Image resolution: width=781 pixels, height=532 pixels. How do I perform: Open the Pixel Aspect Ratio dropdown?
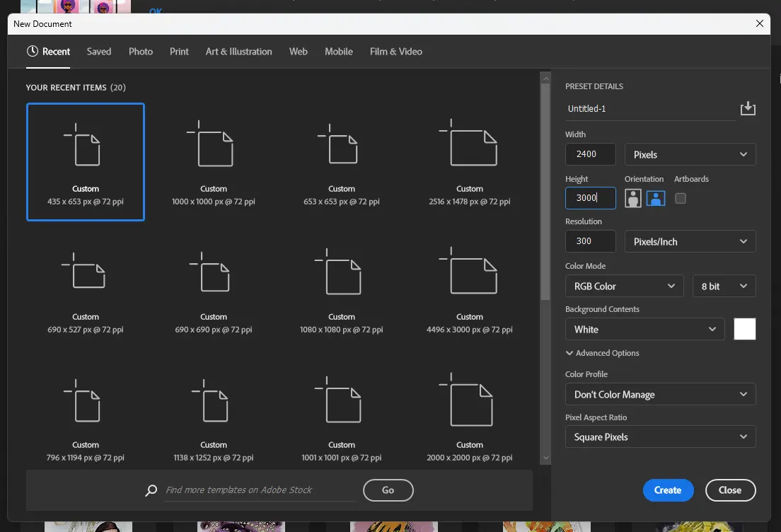coord(660,437)
